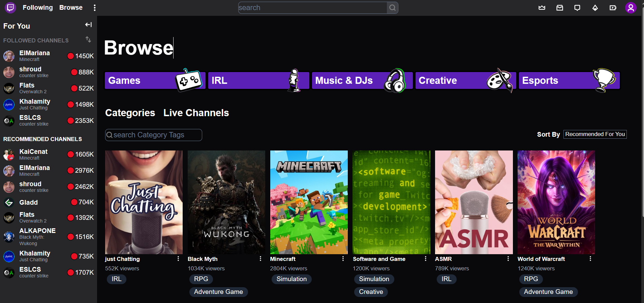
Task: Open ASMR category thumbnail
Action: click(x=474, y=202)
